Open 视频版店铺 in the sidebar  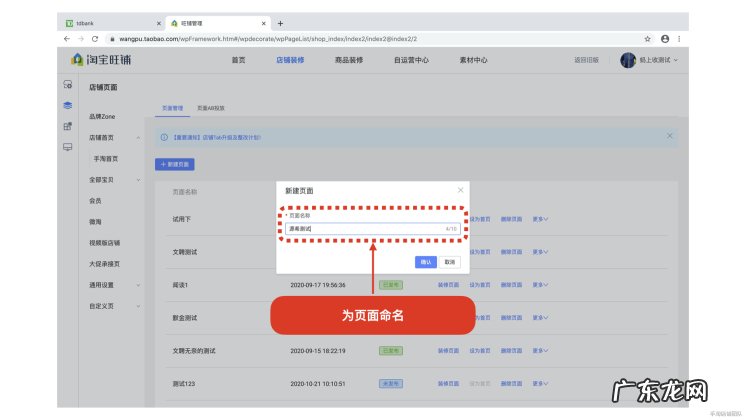pos(105,243)
